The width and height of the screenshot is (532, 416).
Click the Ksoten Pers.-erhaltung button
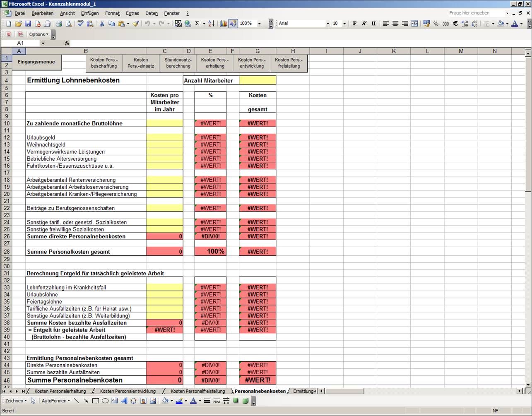(215, 63)
